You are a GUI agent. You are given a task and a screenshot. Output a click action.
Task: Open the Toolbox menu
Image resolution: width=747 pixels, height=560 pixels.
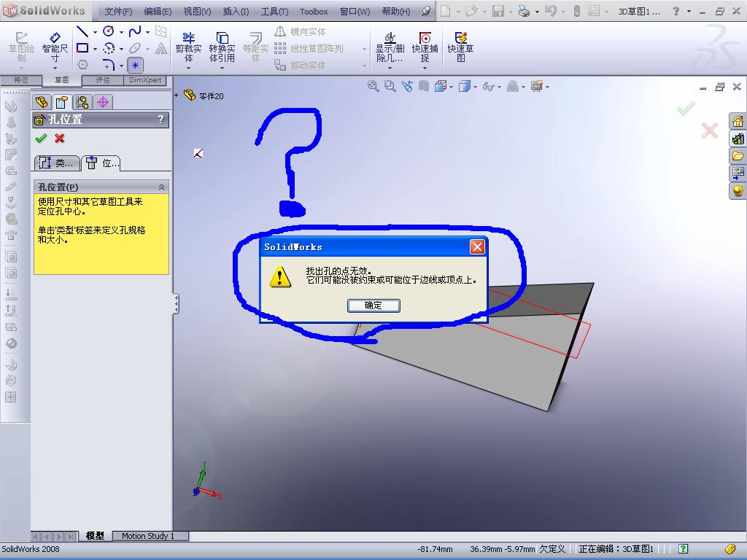(x=314, y=12)
